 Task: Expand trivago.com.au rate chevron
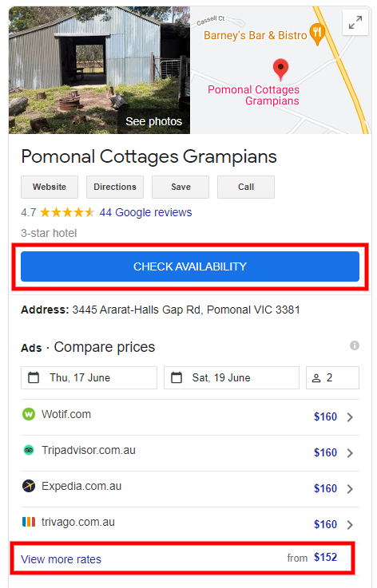coord(350,525)
